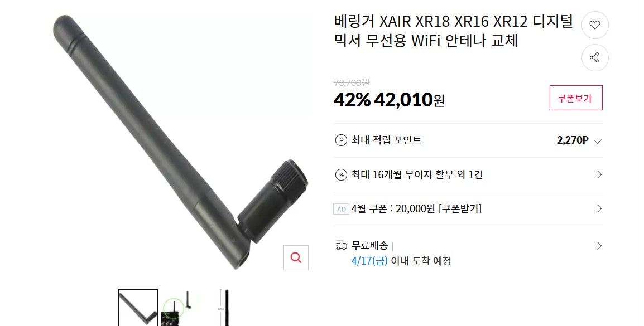Add product to wishlist with heart icon
Viewport: 644px width, 326px height.
tap(595, 25)
